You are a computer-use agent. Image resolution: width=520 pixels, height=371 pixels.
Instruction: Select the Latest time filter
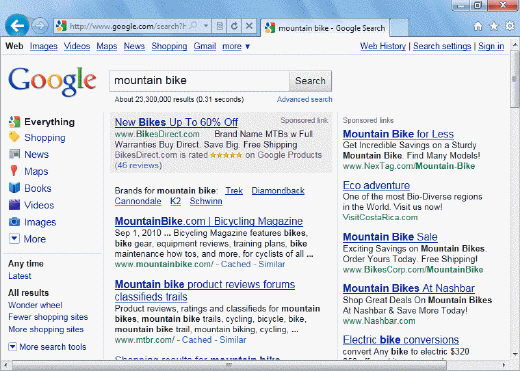pyautogui.click(x=20, y=276)
